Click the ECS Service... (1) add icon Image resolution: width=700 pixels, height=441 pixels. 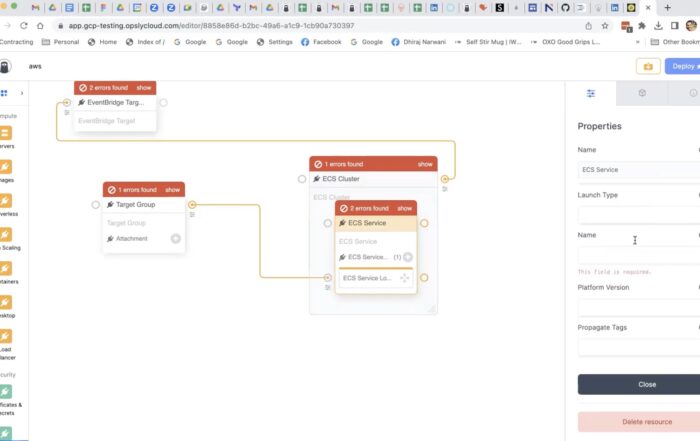pos(408,257)
